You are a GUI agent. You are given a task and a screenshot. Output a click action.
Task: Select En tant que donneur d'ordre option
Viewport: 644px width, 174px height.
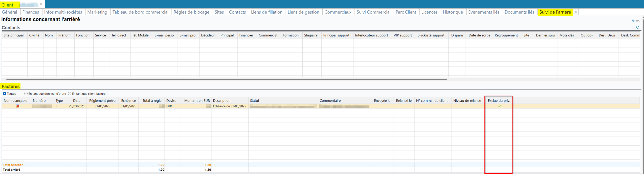[x=26, y=94]
